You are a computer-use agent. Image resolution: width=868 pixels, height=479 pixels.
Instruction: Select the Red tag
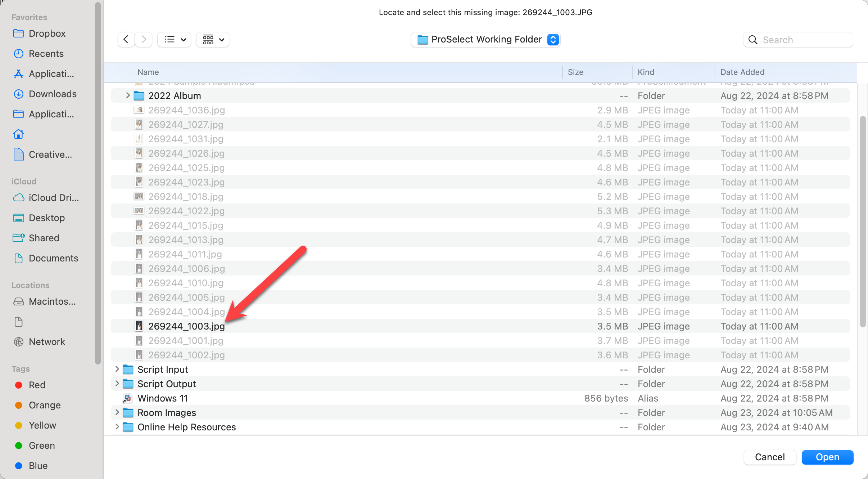click(x=37, y=385)
